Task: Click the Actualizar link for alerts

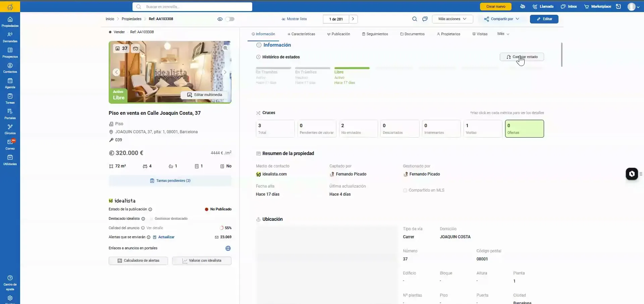Action: point(164,237)
